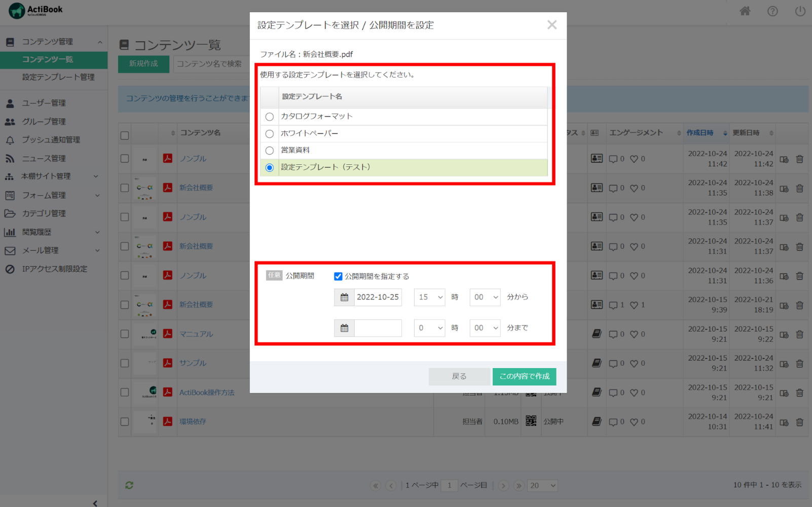Click the 戻る button

click(x=459, y=376)
